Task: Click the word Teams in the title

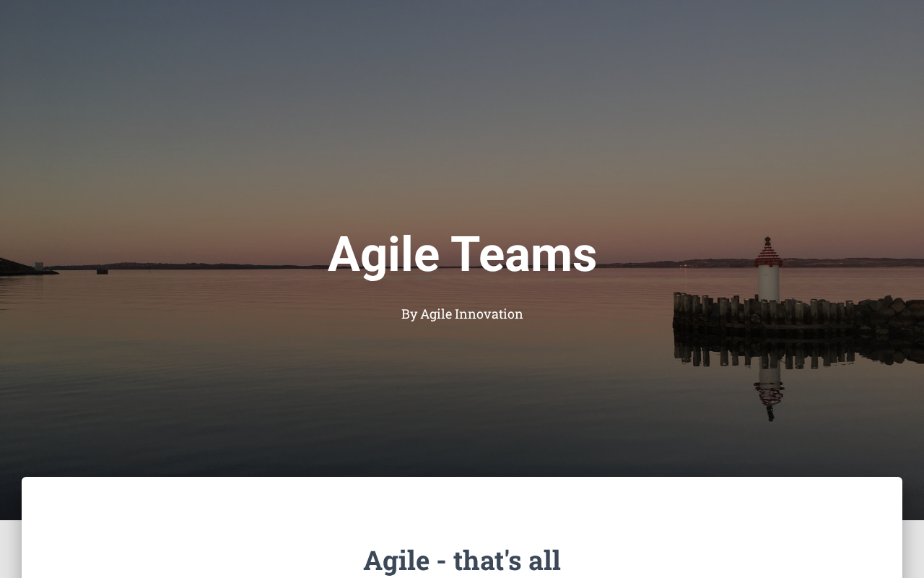Action: coord(524,254)
